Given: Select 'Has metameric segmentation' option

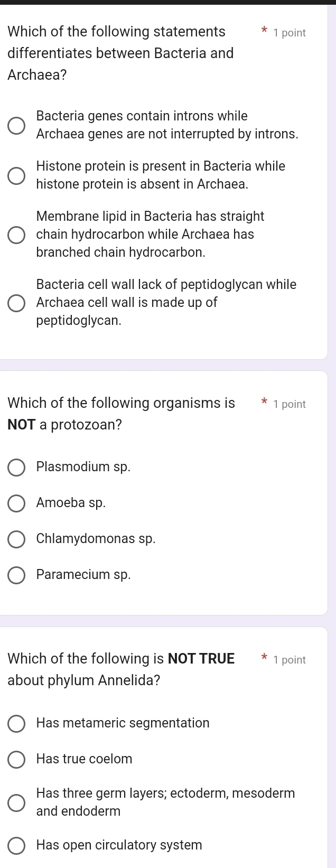Looking at the screenshot, I should [16, 723].
